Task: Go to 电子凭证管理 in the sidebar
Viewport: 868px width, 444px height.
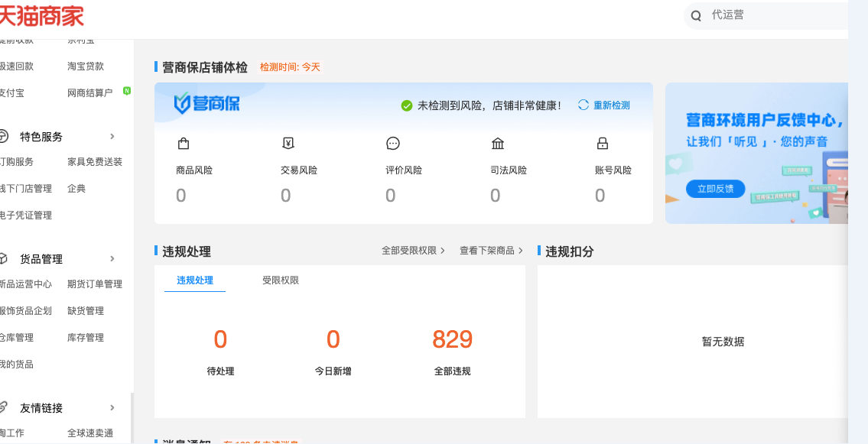Action: click(26, 215)
